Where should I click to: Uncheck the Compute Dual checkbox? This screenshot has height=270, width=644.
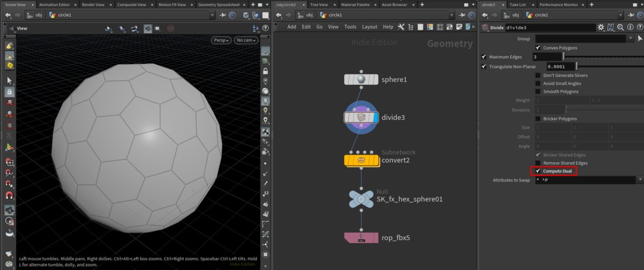pos(538,171)
